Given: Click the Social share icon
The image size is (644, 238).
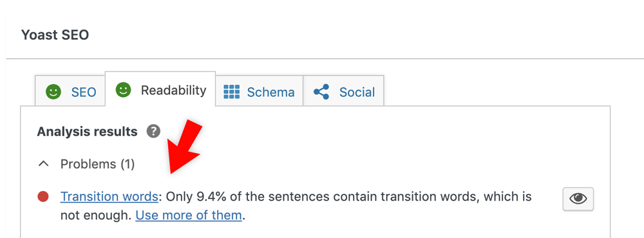Looking at the screenshot, I should 321,92.
